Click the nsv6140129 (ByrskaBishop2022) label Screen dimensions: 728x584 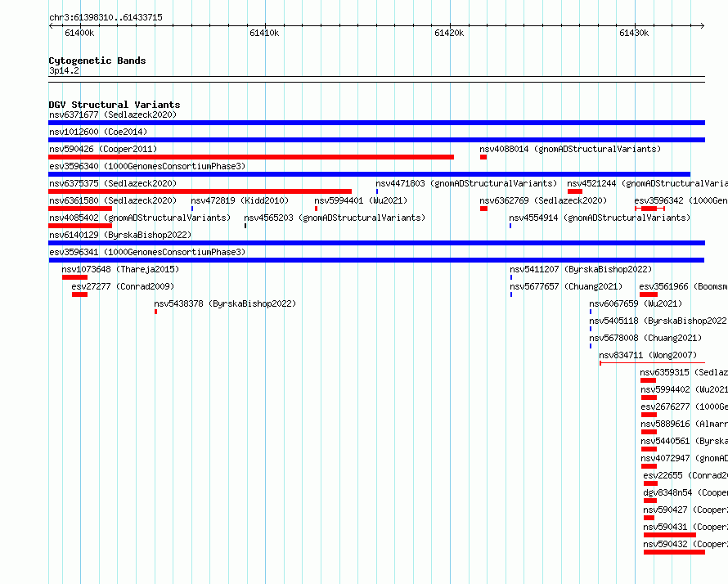120,235
